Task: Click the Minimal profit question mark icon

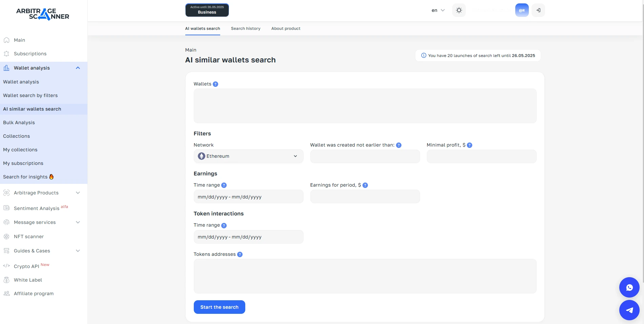Action: tap(470, 145)
